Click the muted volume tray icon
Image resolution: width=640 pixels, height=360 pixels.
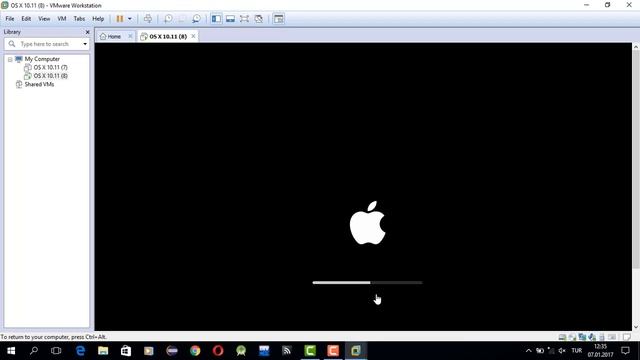pyautogui.click(x=562, y=351)
